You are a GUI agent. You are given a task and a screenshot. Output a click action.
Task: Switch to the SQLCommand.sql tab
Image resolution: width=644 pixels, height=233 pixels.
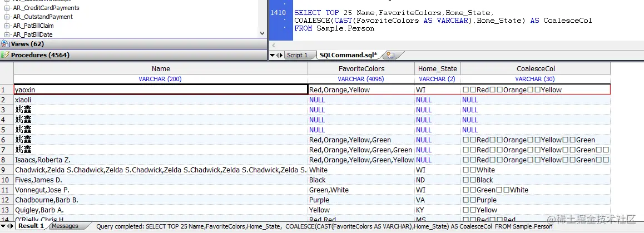click(349, 55)
